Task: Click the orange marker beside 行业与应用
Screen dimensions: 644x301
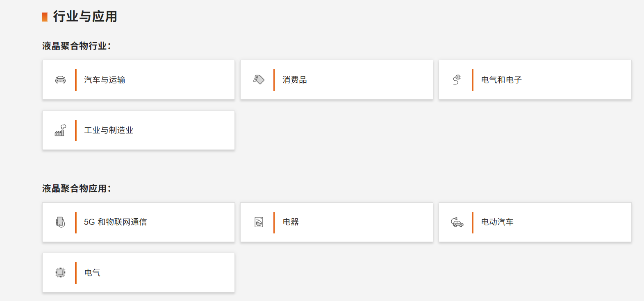Action: (45, 17)
